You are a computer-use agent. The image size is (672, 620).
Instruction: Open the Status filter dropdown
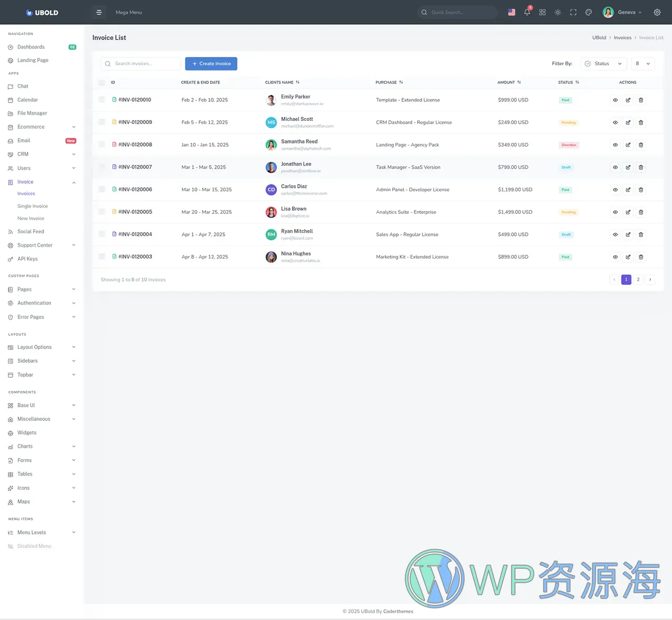[603, 64]
